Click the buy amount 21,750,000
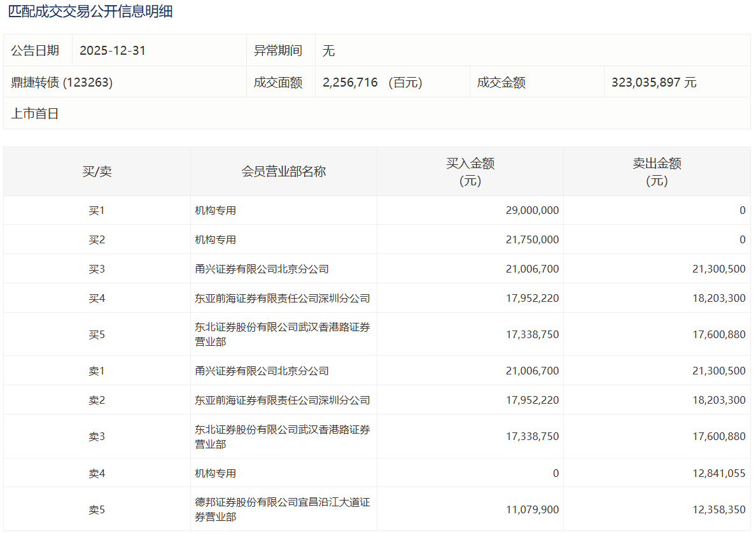Image resolution: width=756 pixels, height=533 pixels. [x=532, y=239]
